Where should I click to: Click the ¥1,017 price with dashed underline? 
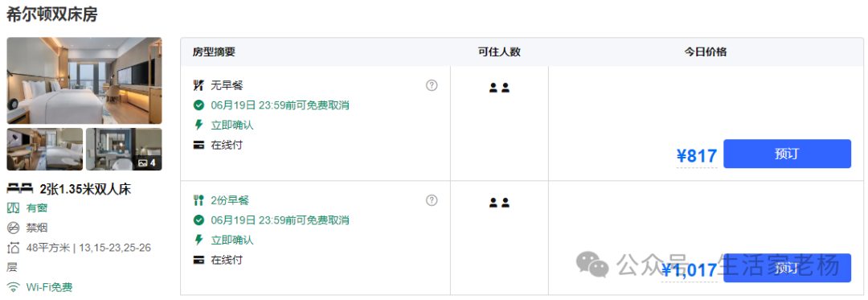tap(690, 271)
